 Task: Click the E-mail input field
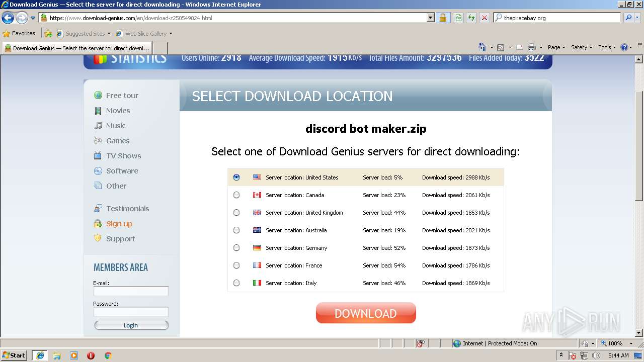click(131, 291)
